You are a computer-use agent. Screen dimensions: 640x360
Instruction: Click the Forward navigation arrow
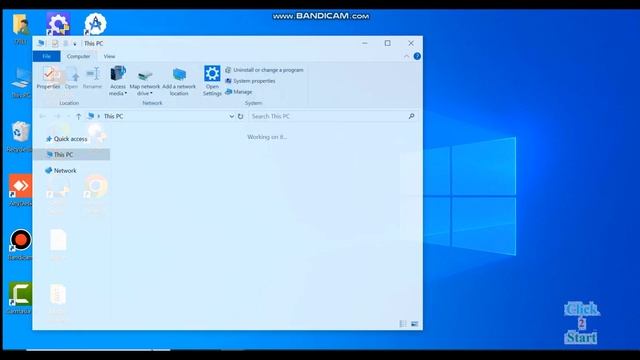58,116
